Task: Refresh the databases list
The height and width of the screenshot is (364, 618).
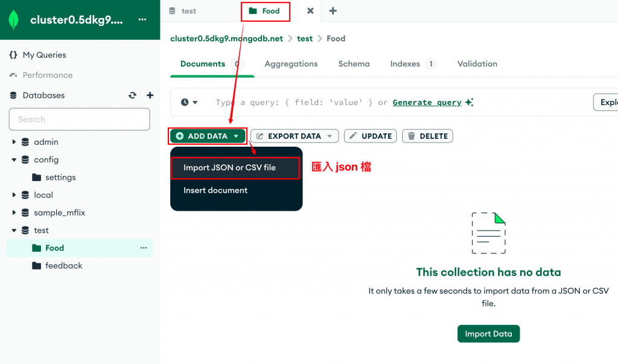Action: click(x=132, y=95)
